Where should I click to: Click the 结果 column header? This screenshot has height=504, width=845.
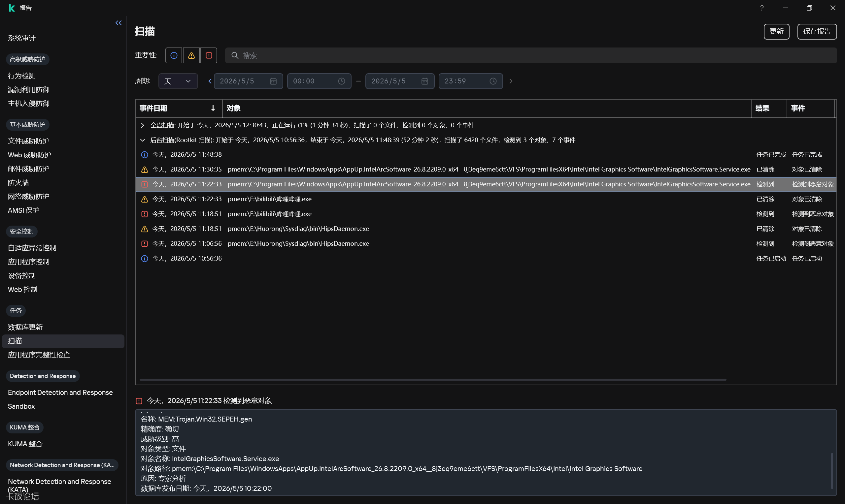(x=769, y=108)
